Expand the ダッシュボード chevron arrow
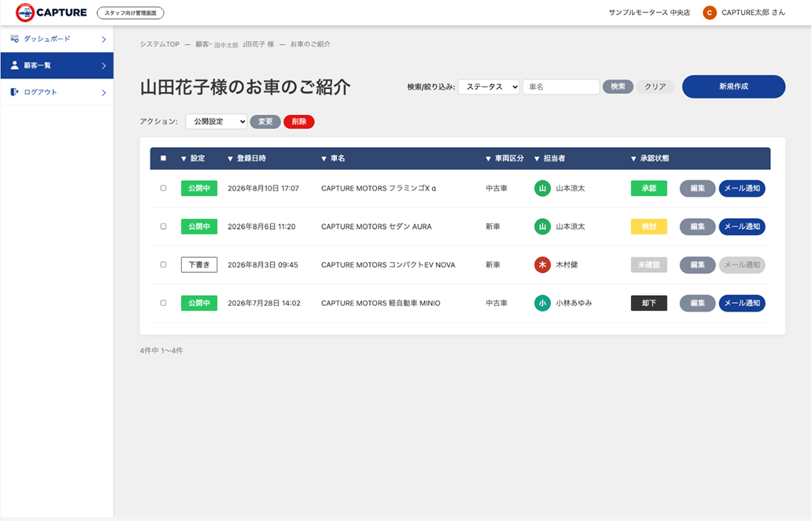 (104, 40)
